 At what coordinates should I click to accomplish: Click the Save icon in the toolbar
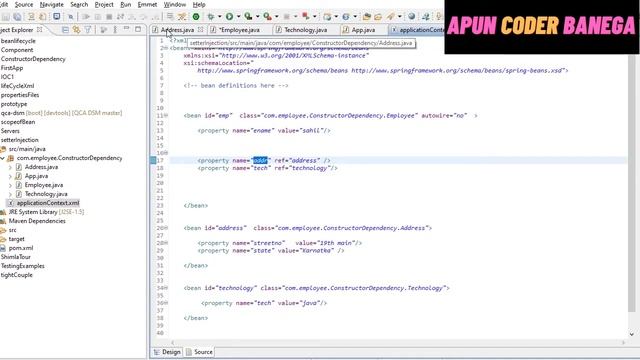coord(6,17)
